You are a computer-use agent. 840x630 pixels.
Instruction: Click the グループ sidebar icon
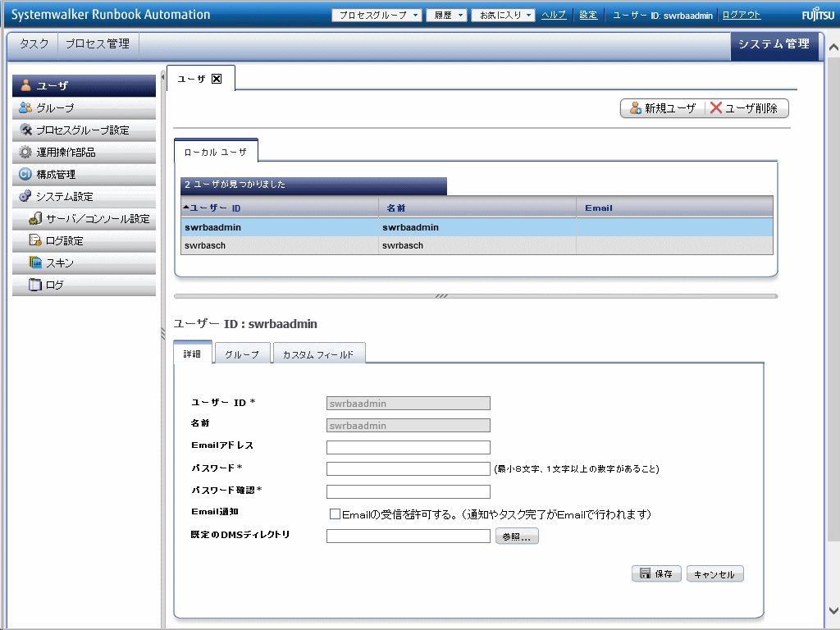(x=25, y=107)
